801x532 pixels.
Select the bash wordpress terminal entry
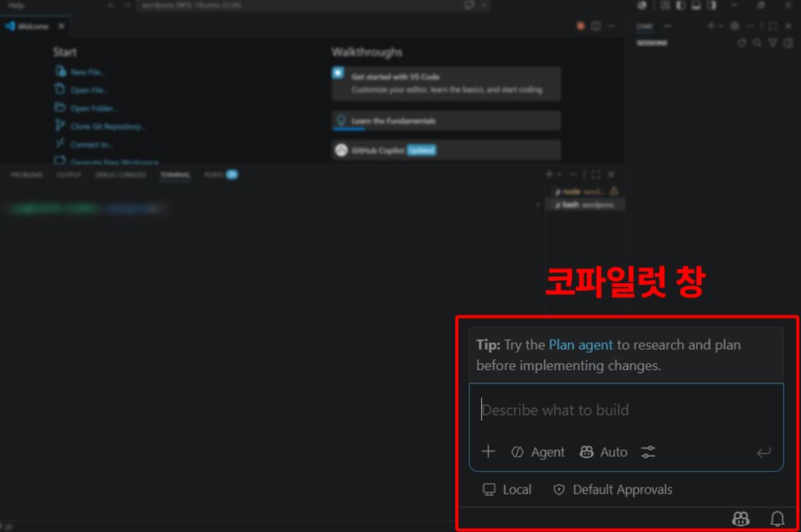tap(585, 205)
